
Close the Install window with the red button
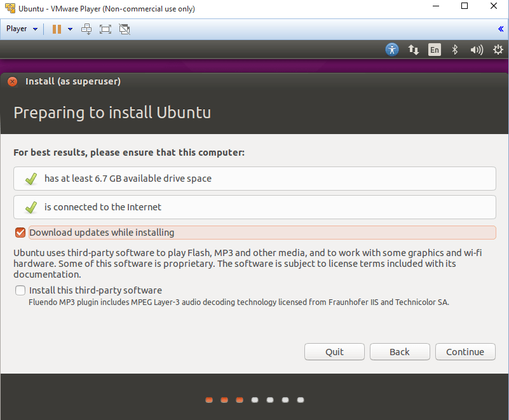13,81
